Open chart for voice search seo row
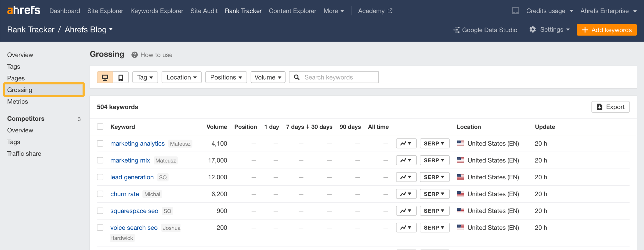644x250 pixels. click(x=406, y=228)
